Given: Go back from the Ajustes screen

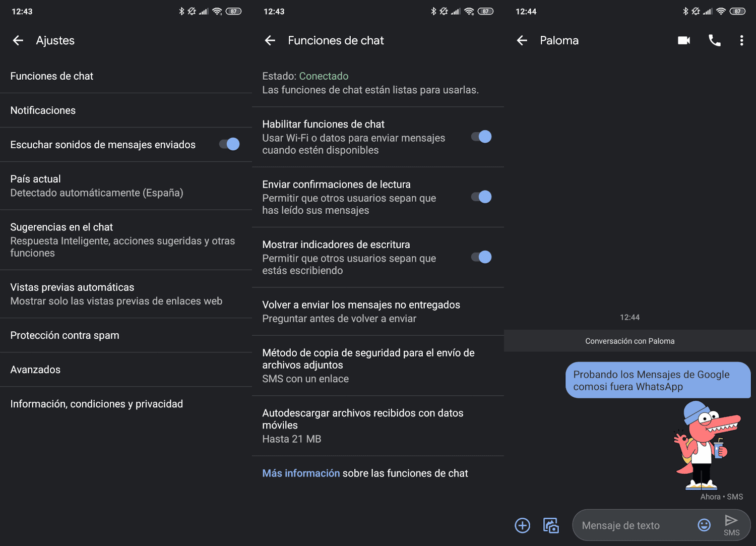Looking at the screenshot, I should coord(18,40).
